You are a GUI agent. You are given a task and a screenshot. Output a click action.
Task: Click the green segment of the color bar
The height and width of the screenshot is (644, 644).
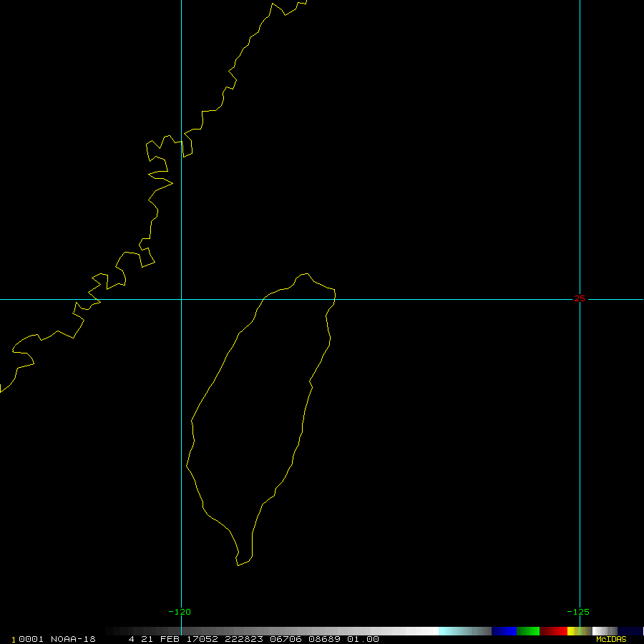coord(528,631)
